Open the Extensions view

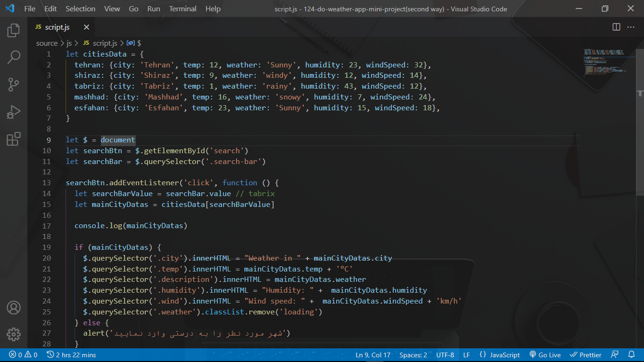14,139
